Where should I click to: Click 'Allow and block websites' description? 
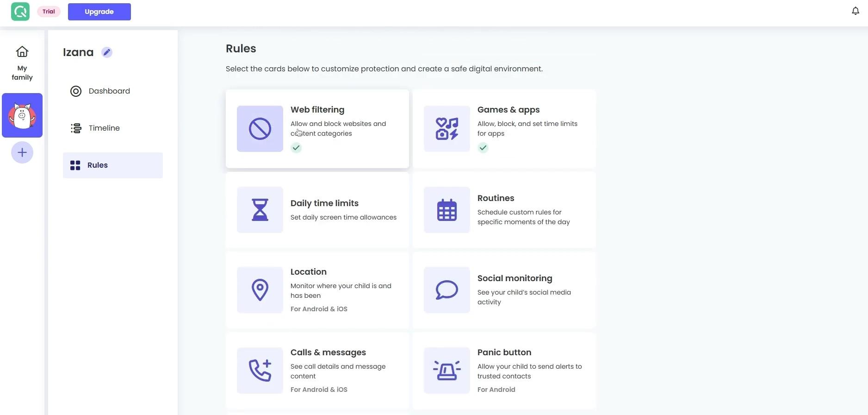click(x=338, y=128)
